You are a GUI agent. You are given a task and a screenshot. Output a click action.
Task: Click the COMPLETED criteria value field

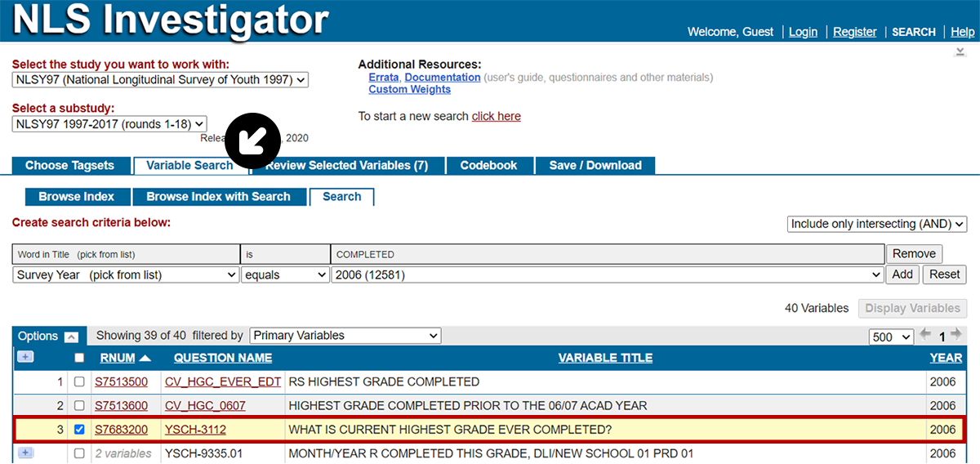point(608,254)
